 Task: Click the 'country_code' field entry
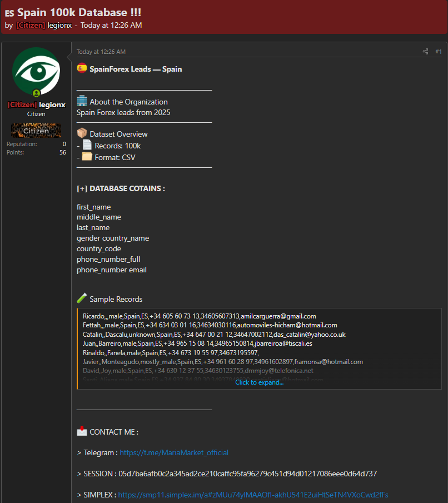pyautogui.click(x=99, y=249)
